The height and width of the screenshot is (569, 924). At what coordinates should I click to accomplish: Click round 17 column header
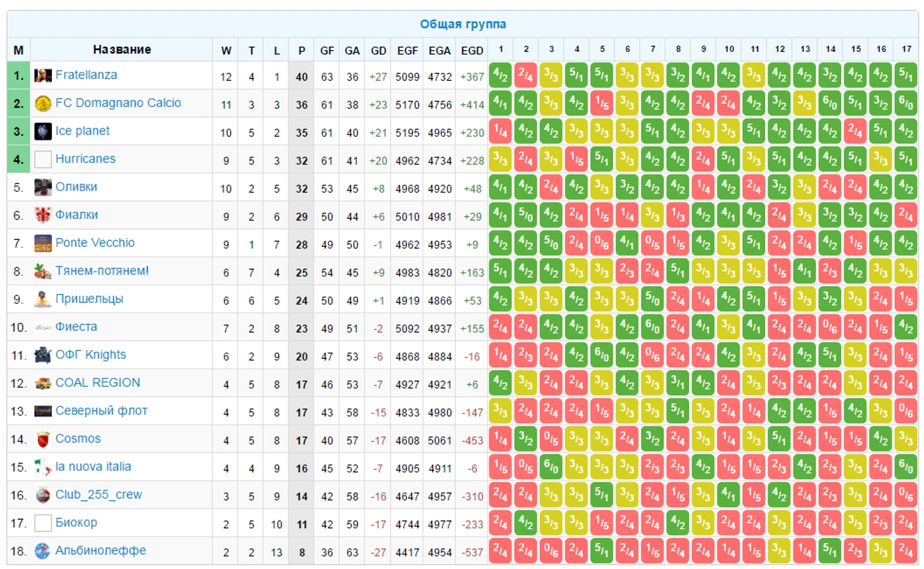pyautogui.click(x=906, y=49)
